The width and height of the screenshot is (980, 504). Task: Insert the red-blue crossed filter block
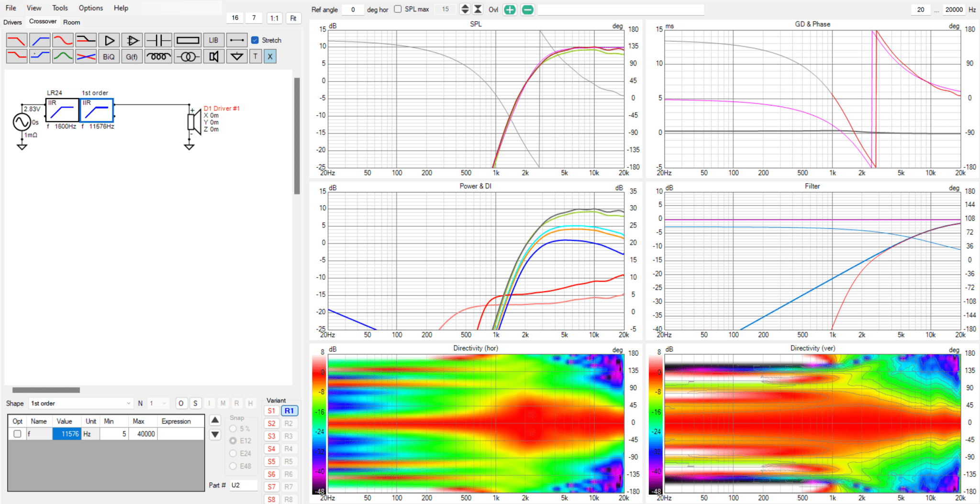[86, 56]
